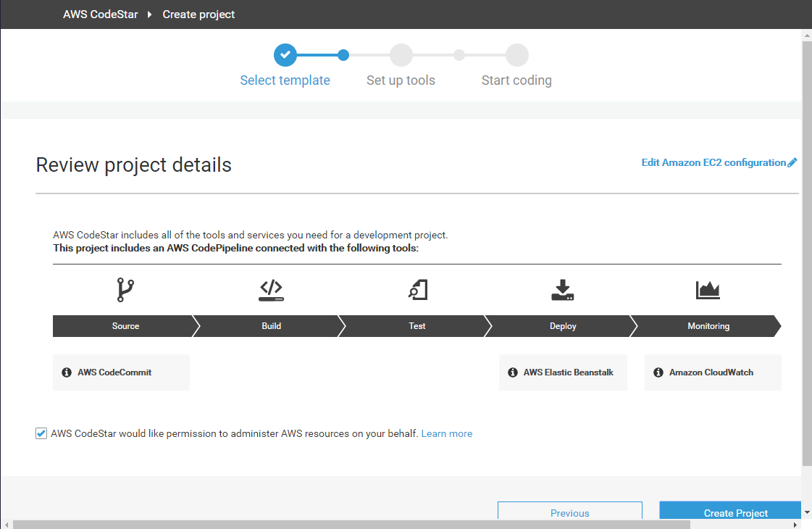Click the vertical scrollbar down arrow
The image size is (812, 529).
(807, 512)
